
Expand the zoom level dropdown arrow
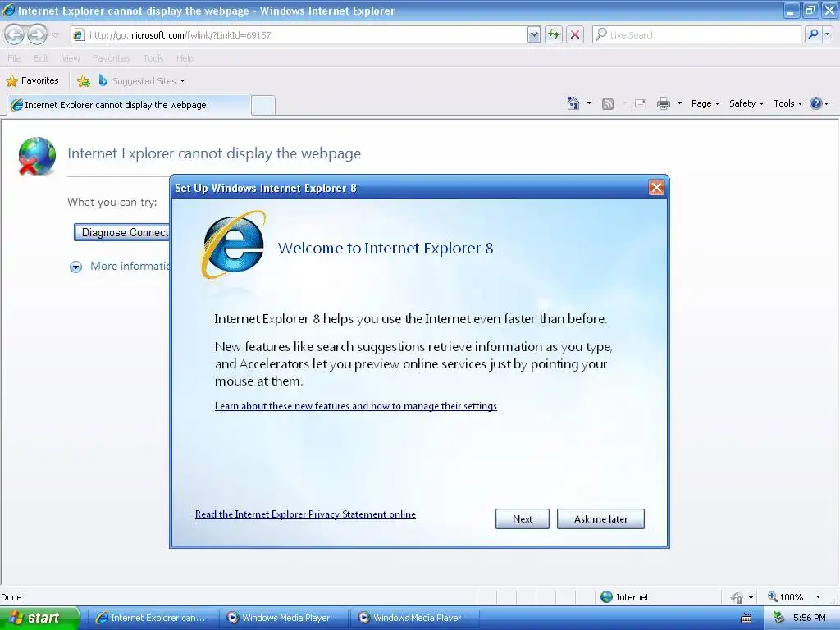click(818, 597)
